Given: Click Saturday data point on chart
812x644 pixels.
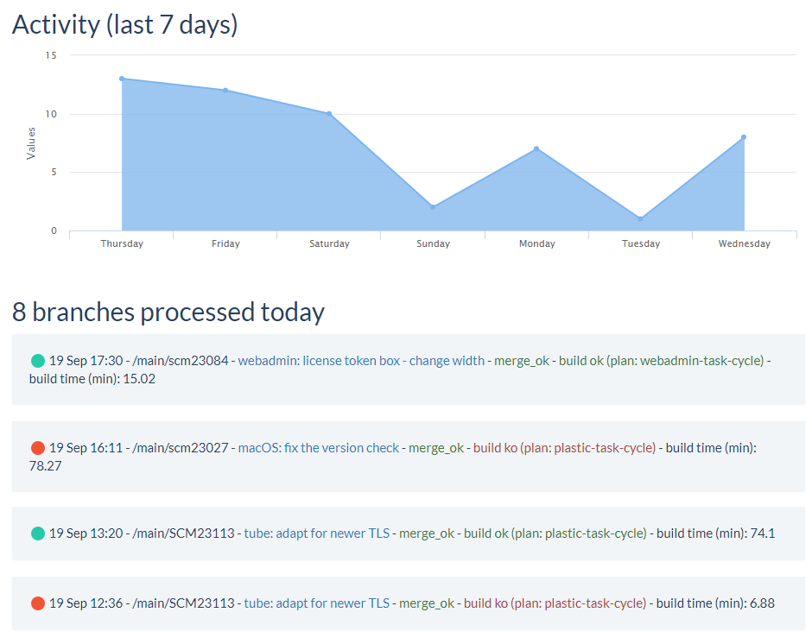Looking at the screenshot, I should point(329,114).
